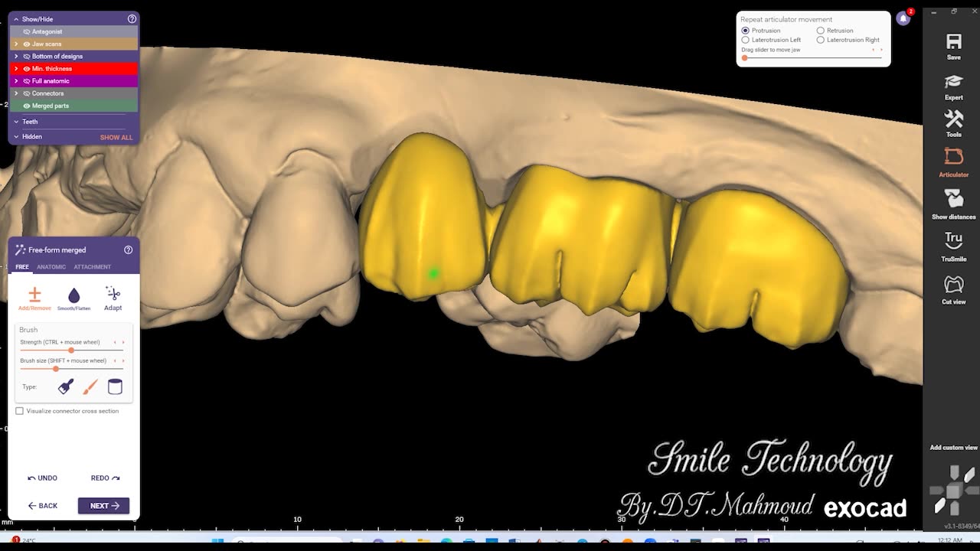
Task: Expand Full anatomic group
Action: (x=16, y=80)
